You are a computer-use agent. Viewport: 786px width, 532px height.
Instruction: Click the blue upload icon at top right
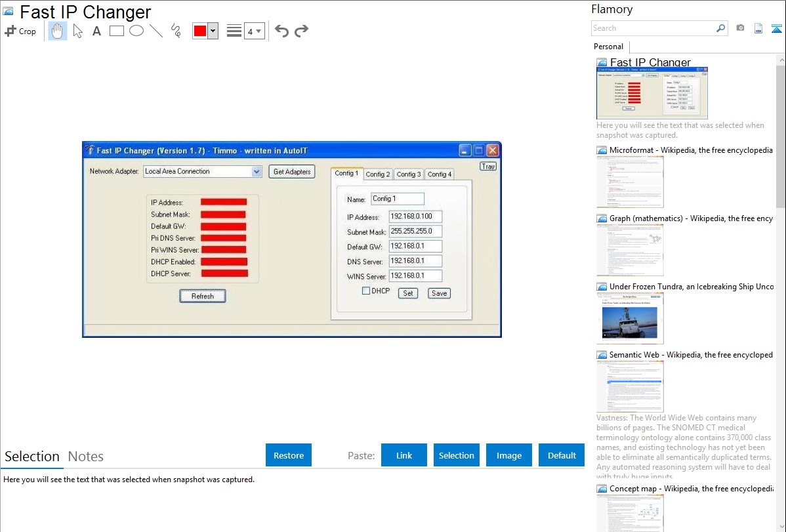click(776, 28)
